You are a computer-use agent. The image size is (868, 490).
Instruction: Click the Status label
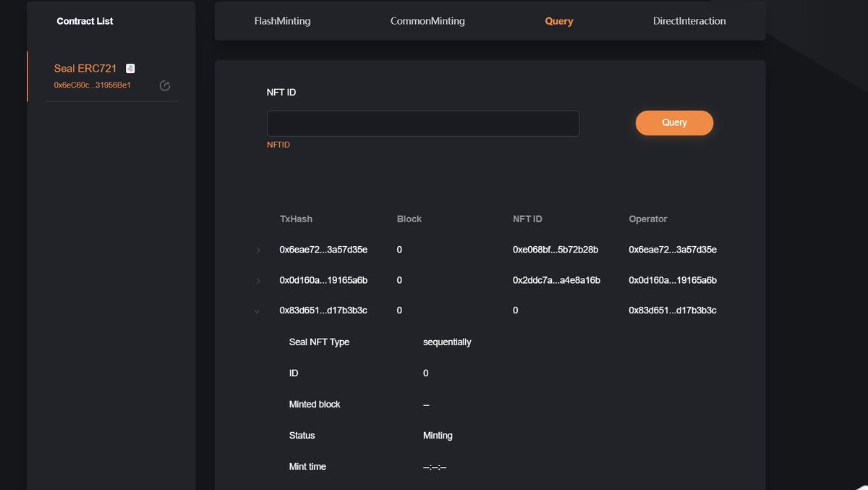click(302, 435)
